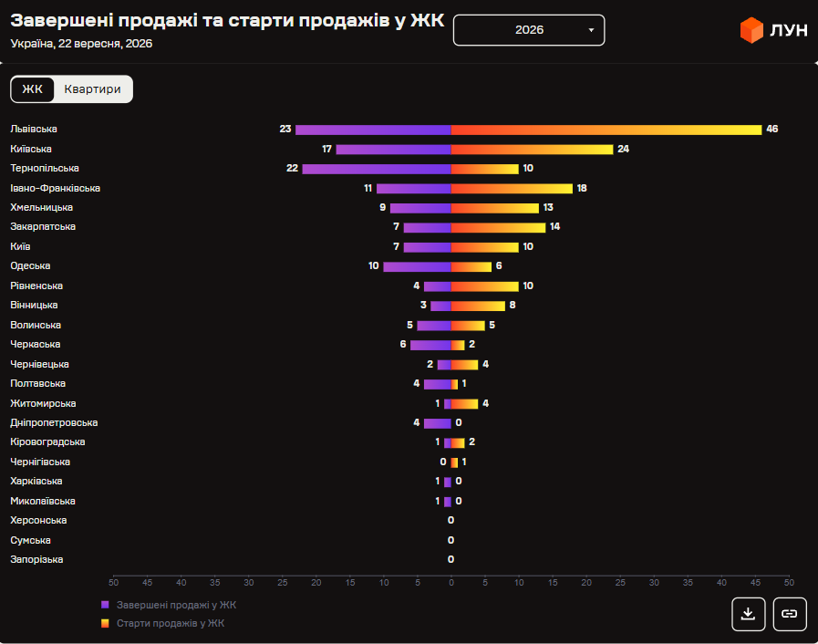The width and height of the screenshot is (818, 644).
Task: Click the Івано-Франківська region label
Action: [x=56, y=188]
